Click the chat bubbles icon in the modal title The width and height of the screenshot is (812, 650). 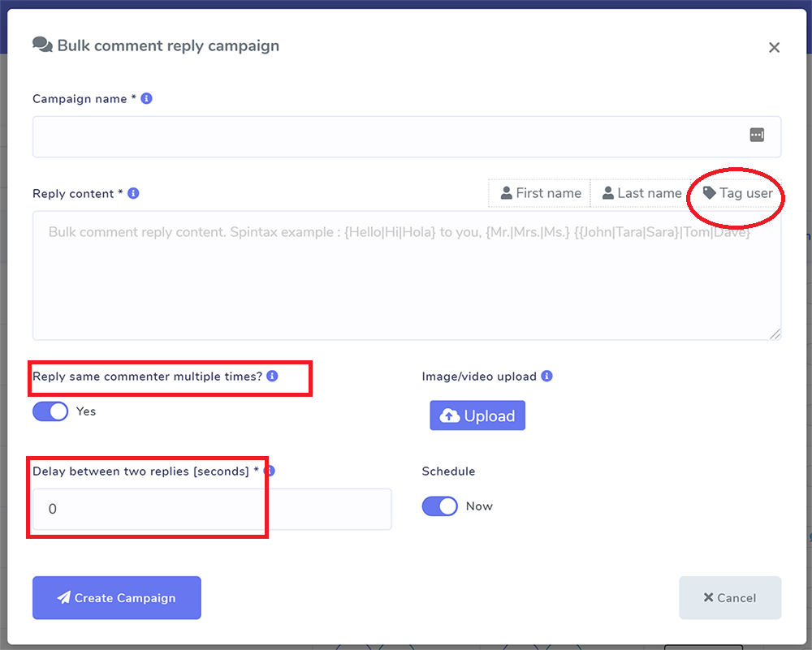click(42, 45)
